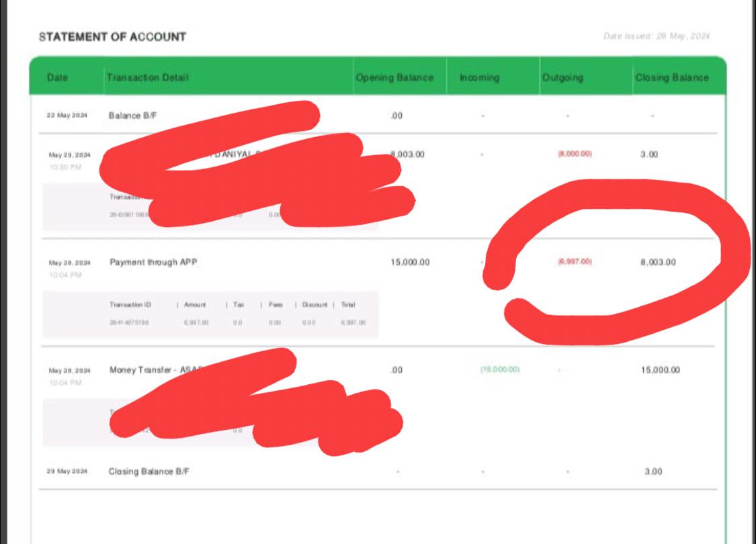Click the Payment through APP transaction
This screenshot has width=756, height=544.
tap(153, 262)
